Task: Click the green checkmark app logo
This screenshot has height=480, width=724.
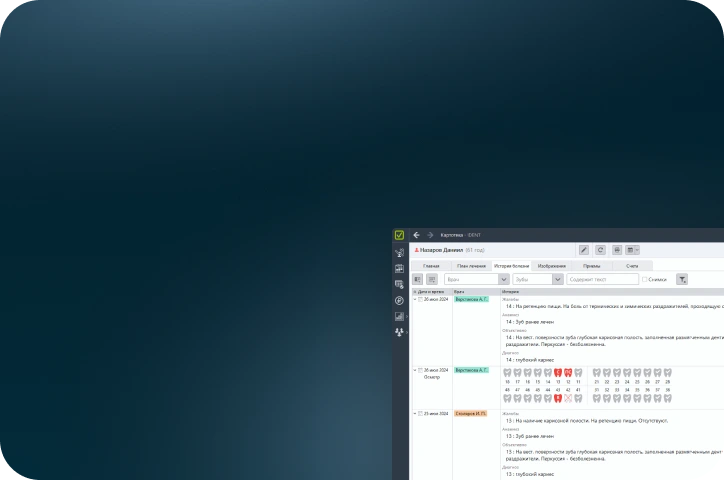Action: (x=399, y=235)
